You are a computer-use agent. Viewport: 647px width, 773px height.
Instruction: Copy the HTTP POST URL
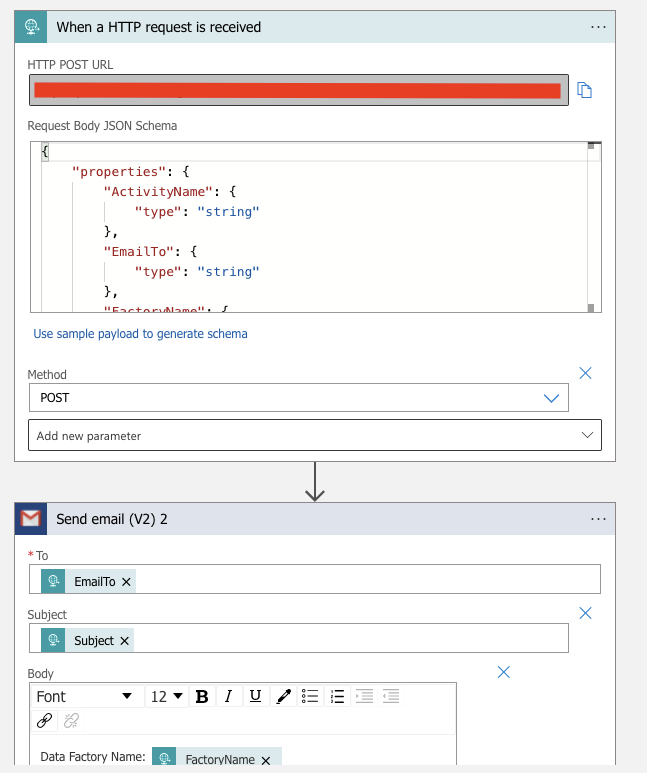pos(585,91)
